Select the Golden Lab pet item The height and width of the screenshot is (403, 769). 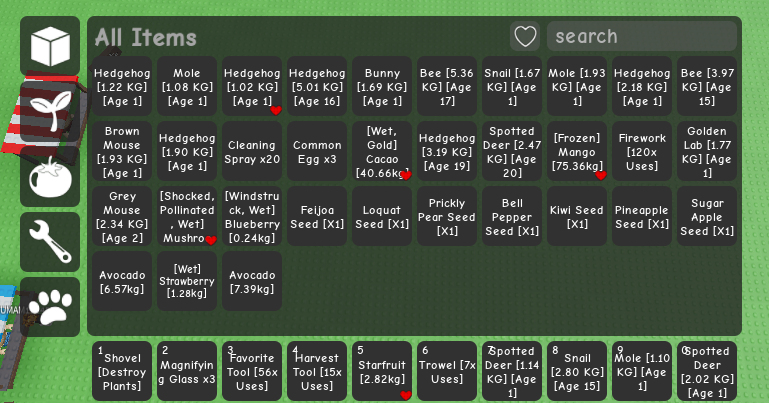(707, 151)
